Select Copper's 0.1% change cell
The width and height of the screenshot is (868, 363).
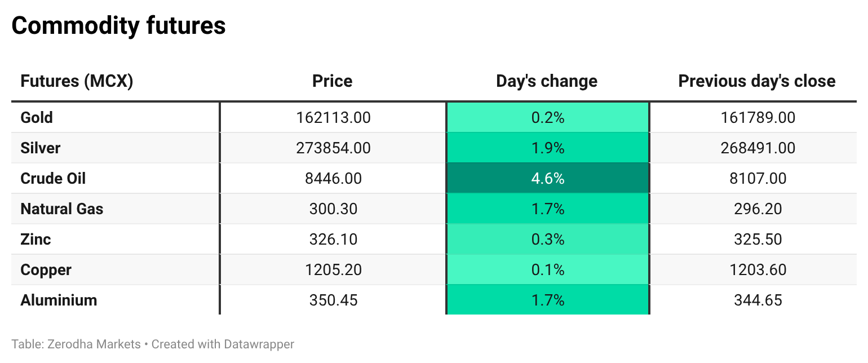point(547,270)
